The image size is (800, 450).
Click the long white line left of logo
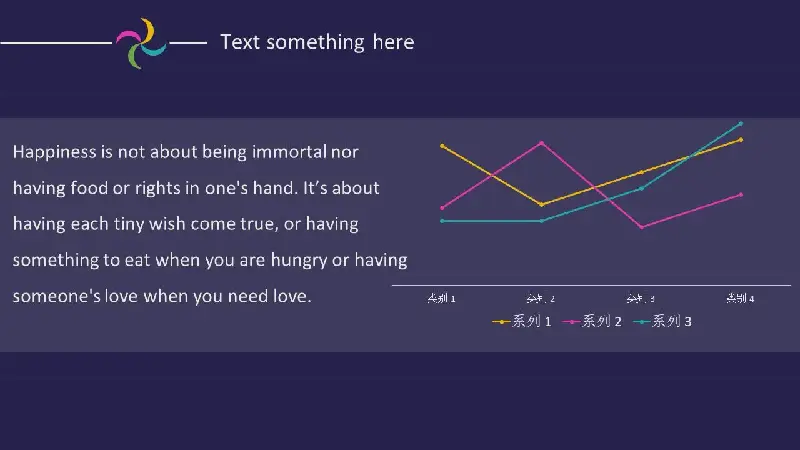tap(56, 43)
